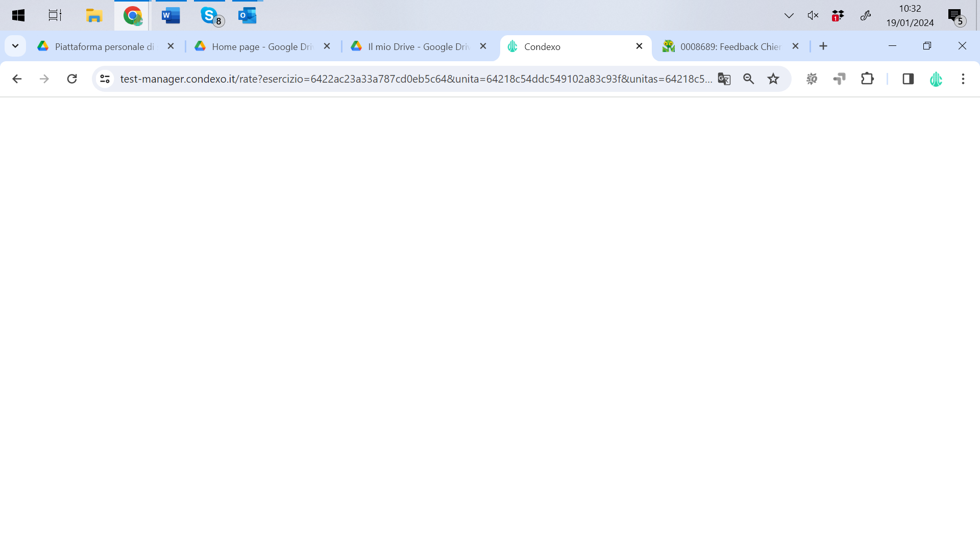The height and width of the screenshot is (551, 980).
Task: Open the Google Translate page icon
Action: [724, 79]
